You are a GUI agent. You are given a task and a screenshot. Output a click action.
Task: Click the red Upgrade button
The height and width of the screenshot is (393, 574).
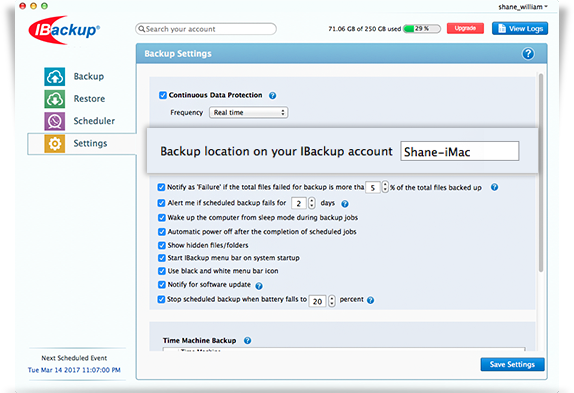(465, 29)
